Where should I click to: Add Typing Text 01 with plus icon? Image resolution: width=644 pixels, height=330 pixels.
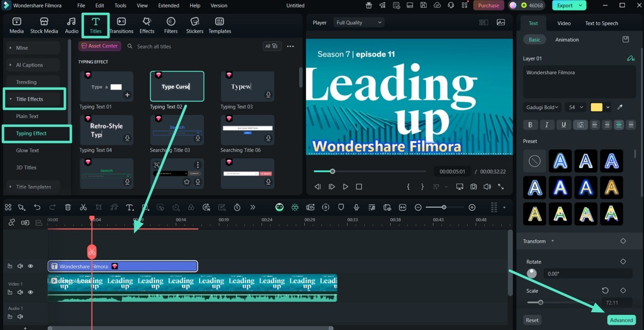tap(127, 95)
